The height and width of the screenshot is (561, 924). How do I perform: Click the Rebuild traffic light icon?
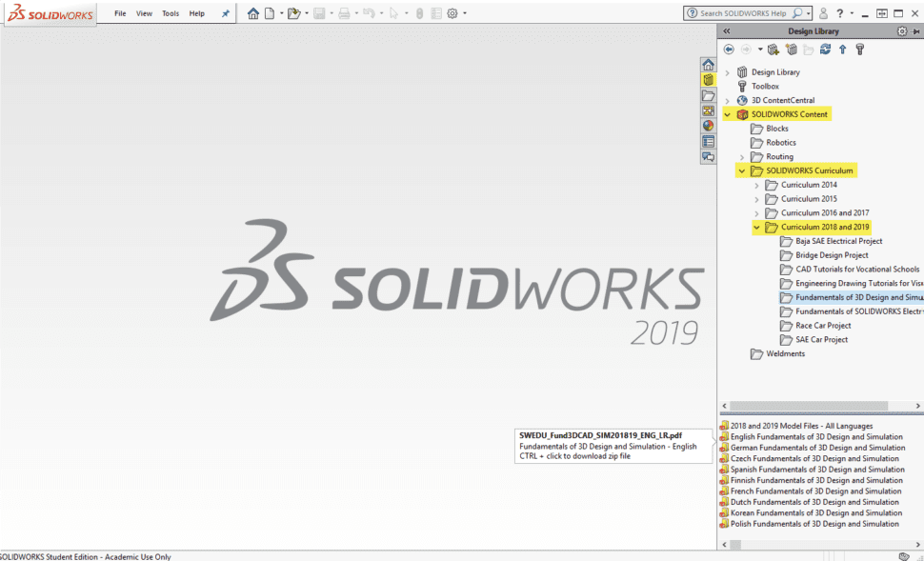point(419,13)
